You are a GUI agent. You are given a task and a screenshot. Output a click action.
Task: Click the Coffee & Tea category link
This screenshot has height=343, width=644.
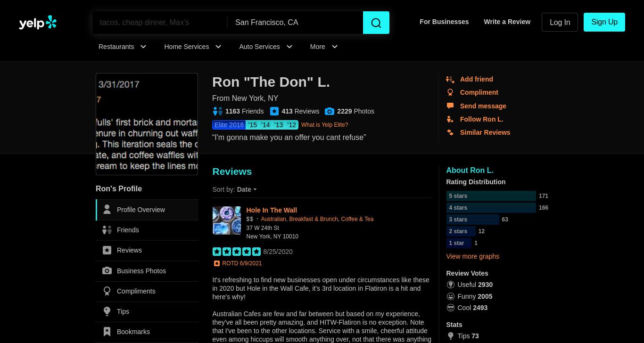357,219
